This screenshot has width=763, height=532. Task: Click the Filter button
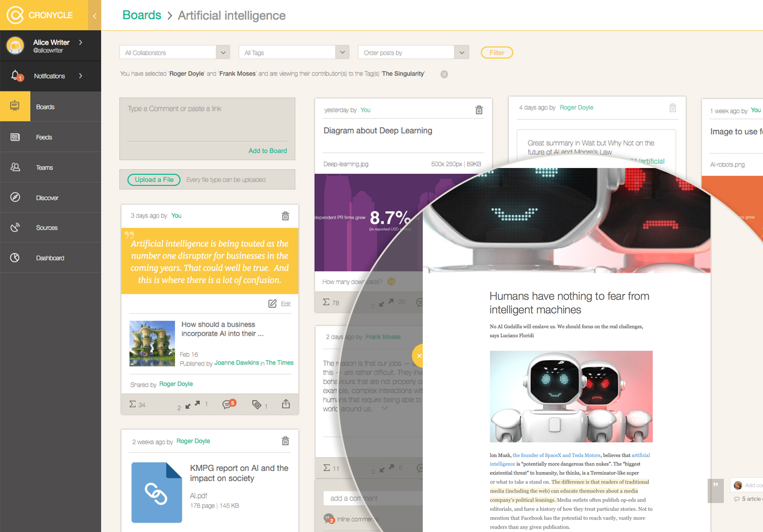[497, 52]
